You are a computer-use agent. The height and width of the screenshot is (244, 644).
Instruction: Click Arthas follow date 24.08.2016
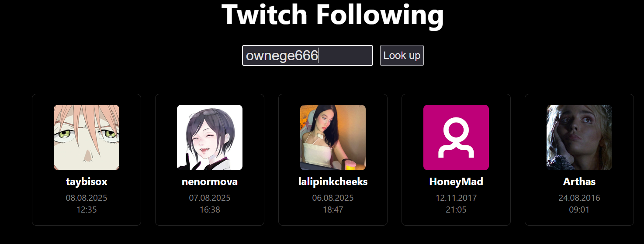pos(579,198)
